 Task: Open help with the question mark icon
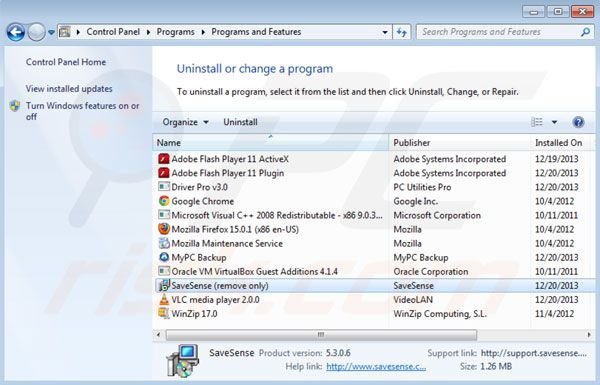tap(578, 122)
